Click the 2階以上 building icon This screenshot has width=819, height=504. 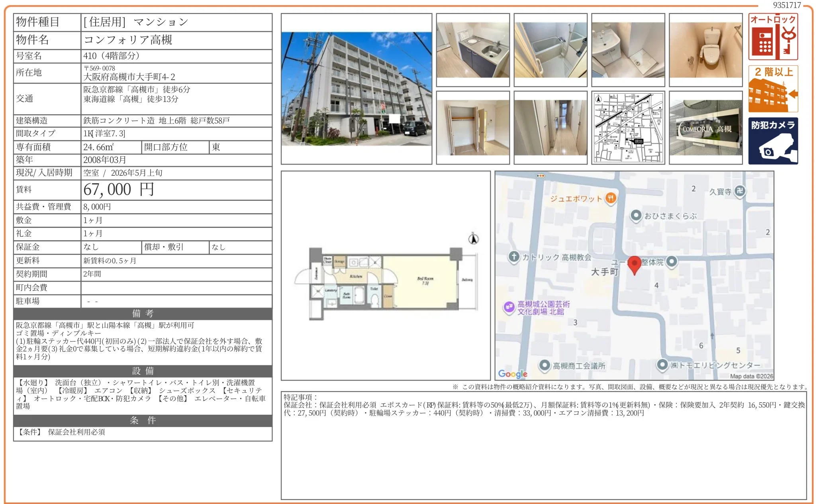(773, 89)
